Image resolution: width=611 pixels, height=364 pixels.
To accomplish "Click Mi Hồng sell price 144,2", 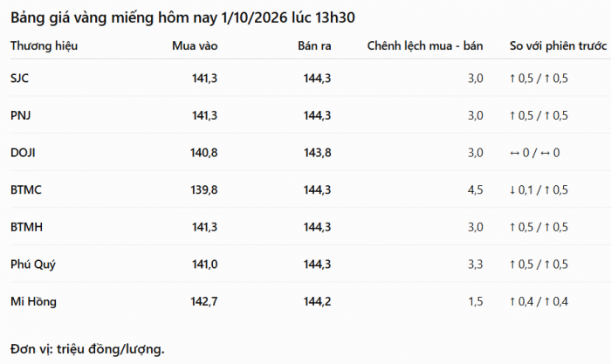I will pyautogui.click(x=317, y=302).
